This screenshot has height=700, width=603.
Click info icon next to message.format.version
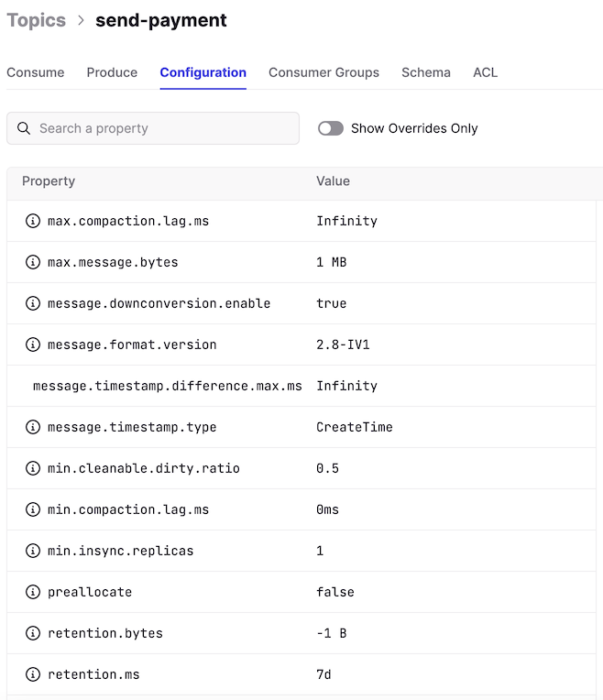[33, 345]
